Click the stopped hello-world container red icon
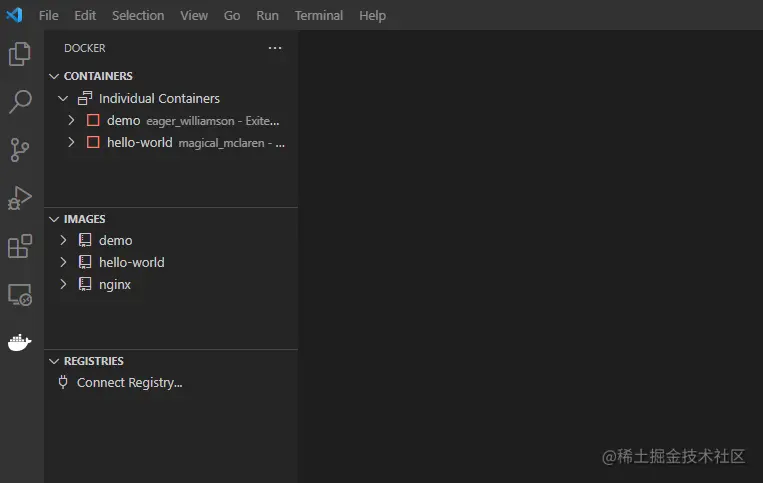The height and width of the screenshot is (483, 763). point(93,143)
